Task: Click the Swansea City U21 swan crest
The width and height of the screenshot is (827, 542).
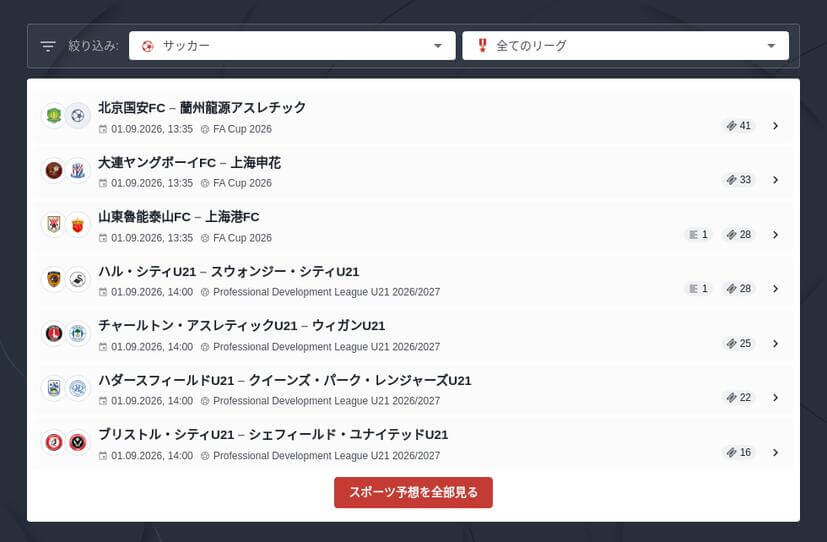Action: click(x=78, y=279)
